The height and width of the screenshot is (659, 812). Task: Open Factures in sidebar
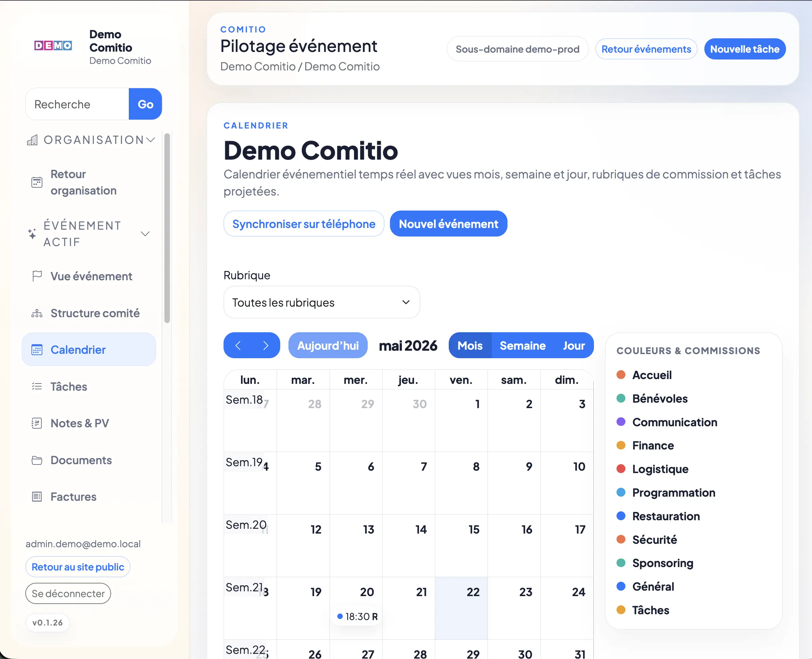[x=89, y=497]
